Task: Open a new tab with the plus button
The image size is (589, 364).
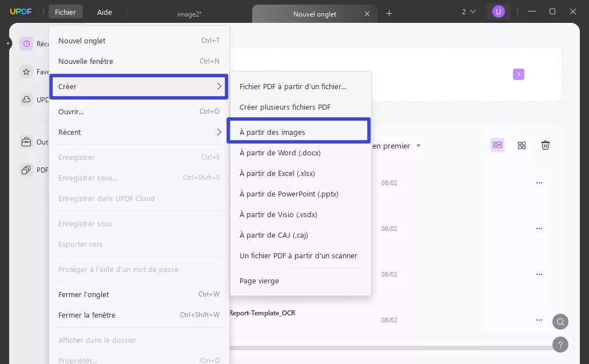Action: point(389,13)
